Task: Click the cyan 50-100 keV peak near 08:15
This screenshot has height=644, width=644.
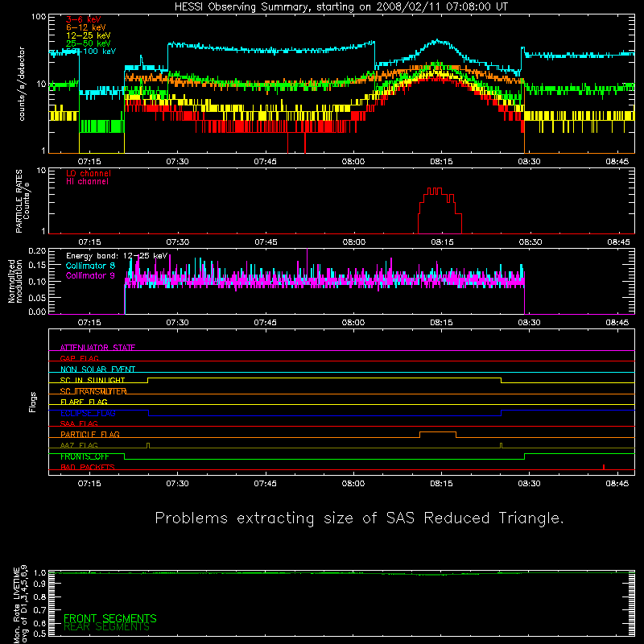Action: pyautogui.click(x=438, y=41)
